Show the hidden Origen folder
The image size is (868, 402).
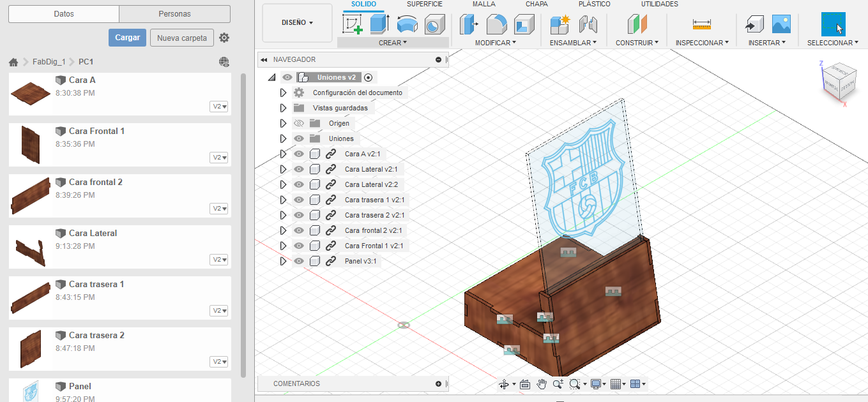tap(298, 123)
